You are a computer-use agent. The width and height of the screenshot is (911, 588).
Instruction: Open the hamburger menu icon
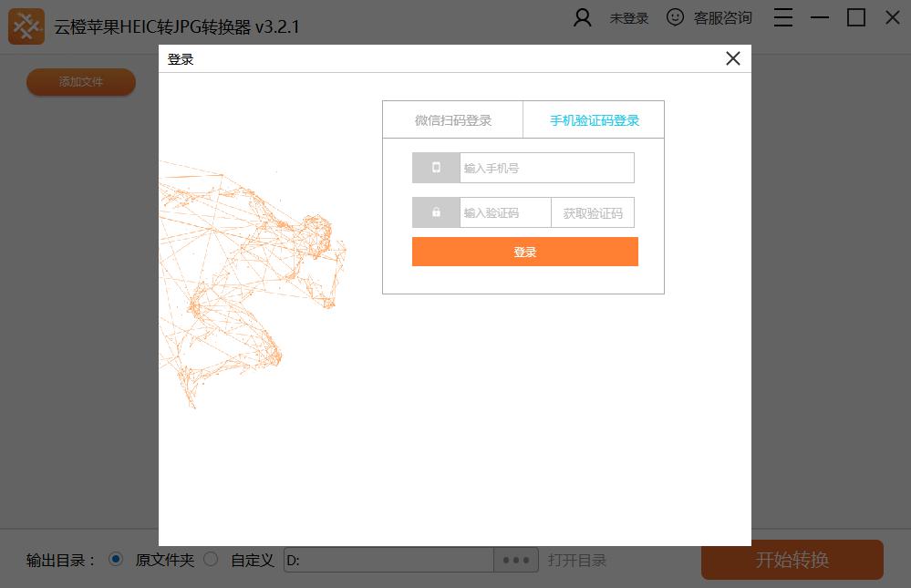pyautogui.click(x=783, y=17)
